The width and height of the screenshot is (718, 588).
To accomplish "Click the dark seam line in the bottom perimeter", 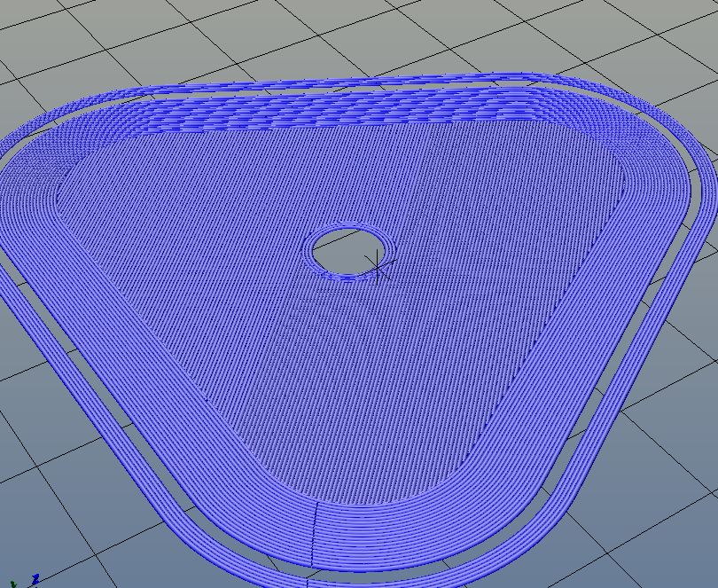I will 316,530.
